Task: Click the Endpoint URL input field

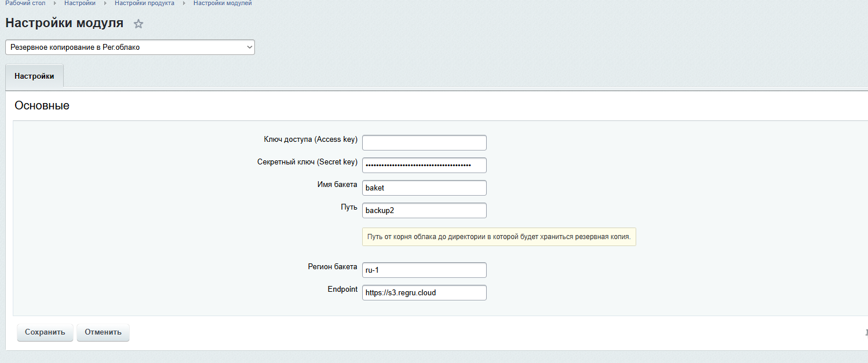Action: [x=424, y=293]
